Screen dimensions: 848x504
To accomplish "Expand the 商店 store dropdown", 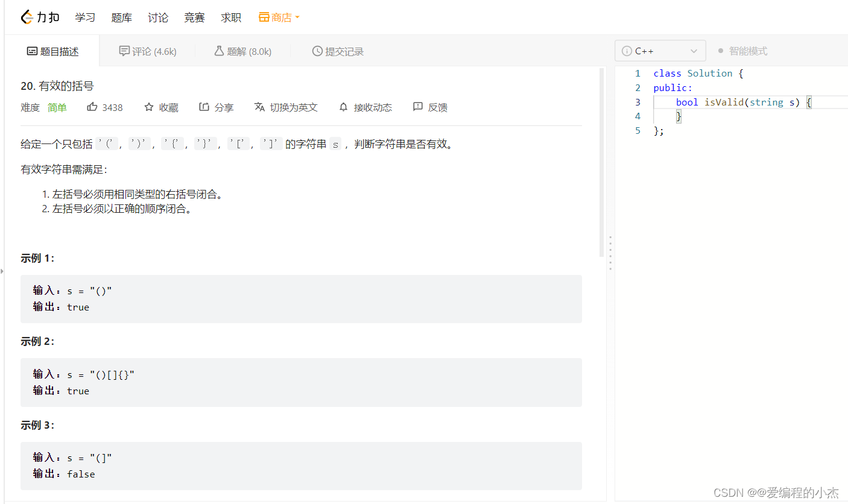I will click(279, 17).
